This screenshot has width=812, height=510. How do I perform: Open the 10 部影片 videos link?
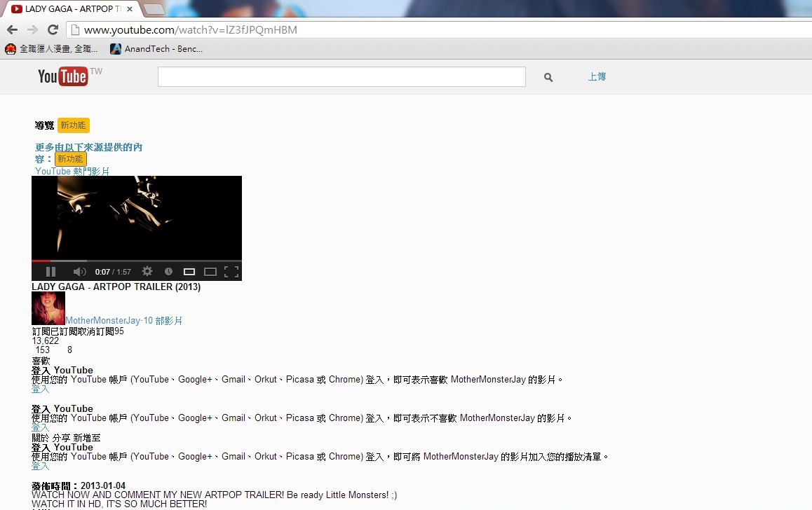[163, 321]
